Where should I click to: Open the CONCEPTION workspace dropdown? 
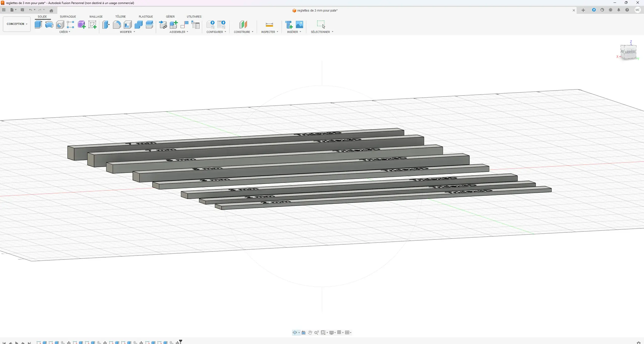[17, 24]
